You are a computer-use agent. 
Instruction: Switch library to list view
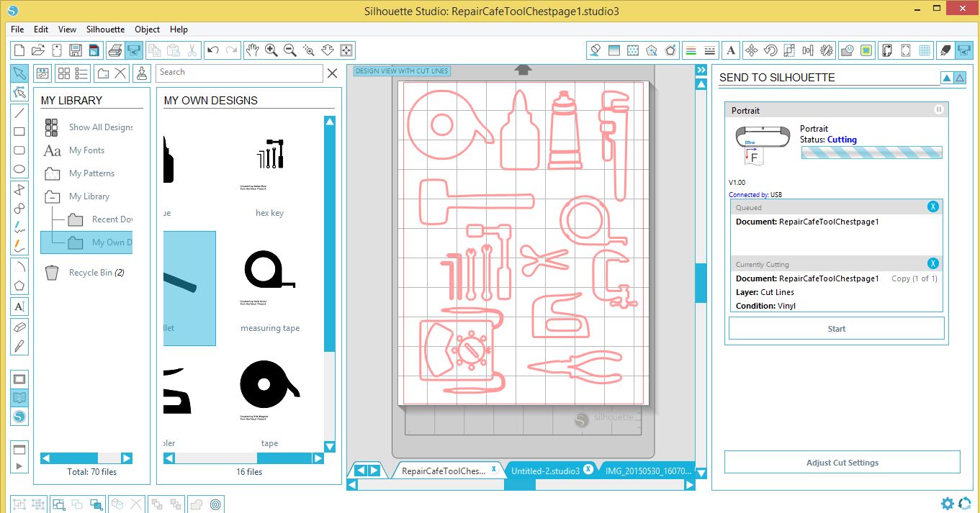click(81, 73)
